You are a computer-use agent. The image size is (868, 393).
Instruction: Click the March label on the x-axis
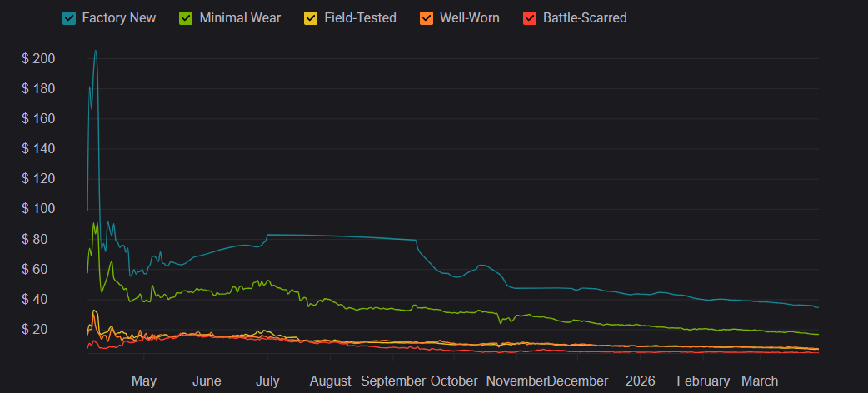[x=760, y=381]
